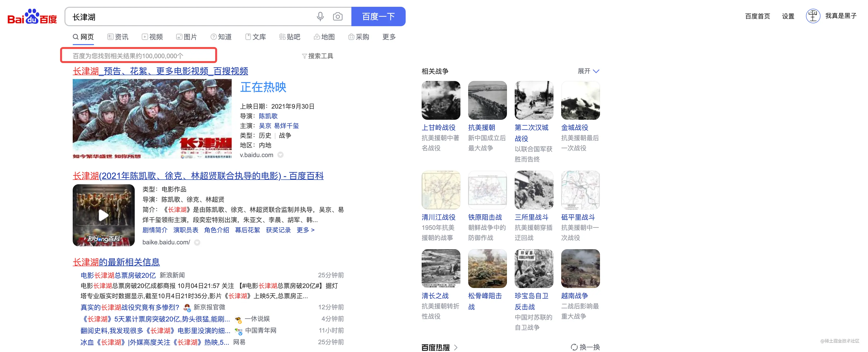Open the 珍宝岛自卫反击战 link

(531, 301)
